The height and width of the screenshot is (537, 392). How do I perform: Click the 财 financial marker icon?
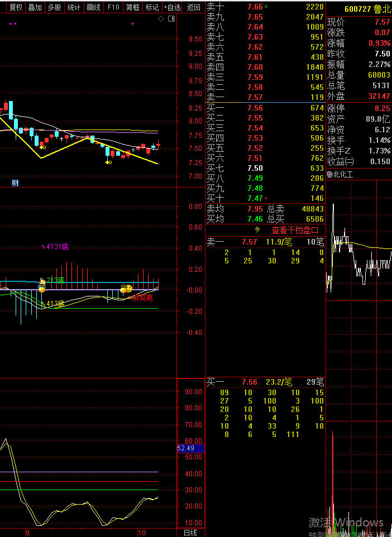coord(15,183)
